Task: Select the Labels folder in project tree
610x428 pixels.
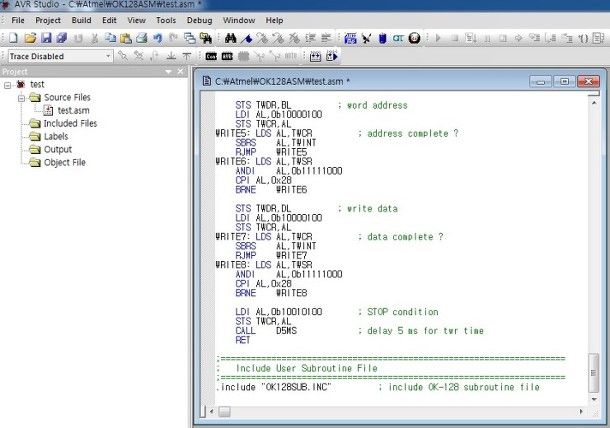Action: coord(56,136)
